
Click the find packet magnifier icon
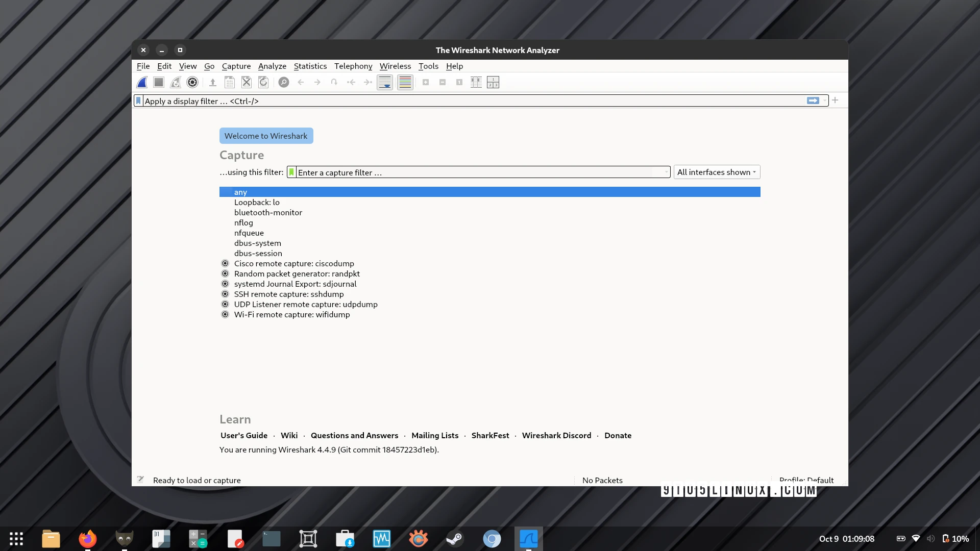[x=284, y=82]
